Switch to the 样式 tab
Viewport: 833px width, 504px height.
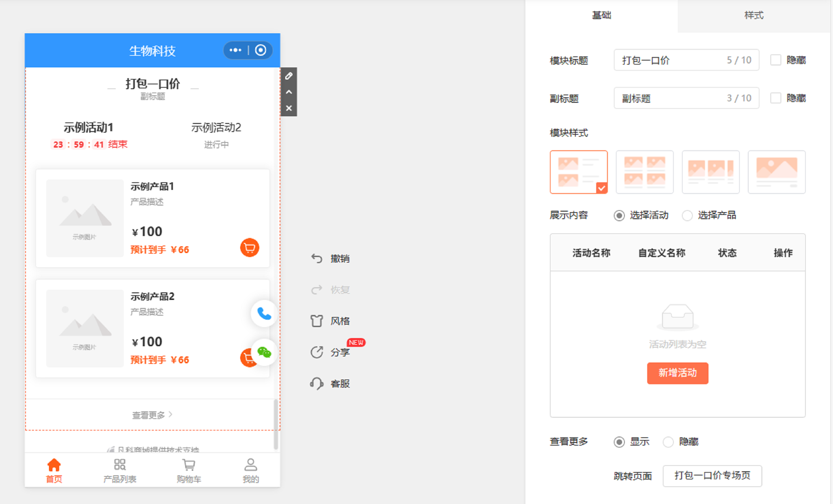pyautogui.click(x=754, y=16)
